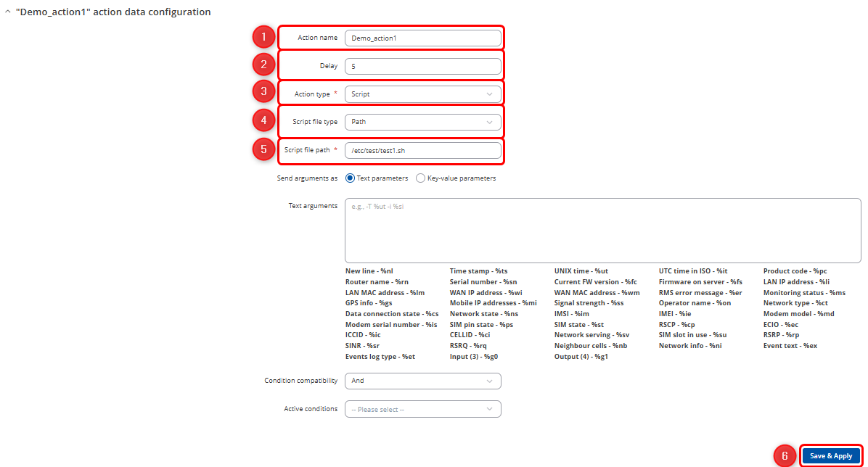Open the Action type dropdown
The height and width of the screenshot is (467, 868).
[x=422, y=94]
